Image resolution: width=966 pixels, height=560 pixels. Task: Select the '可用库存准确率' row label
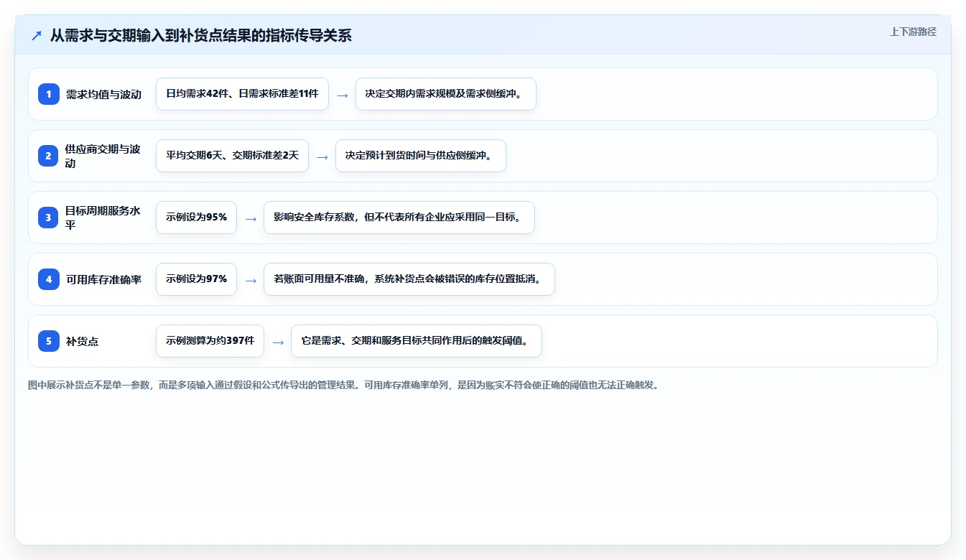pyautogui.click(x=103, y=279)
